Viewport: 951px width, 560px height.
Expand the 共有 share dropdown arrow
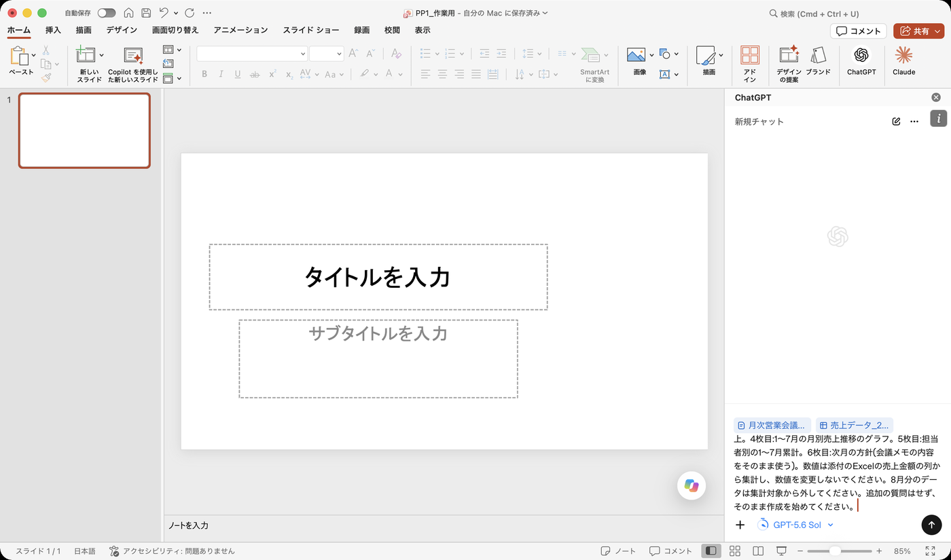[937, 31]
